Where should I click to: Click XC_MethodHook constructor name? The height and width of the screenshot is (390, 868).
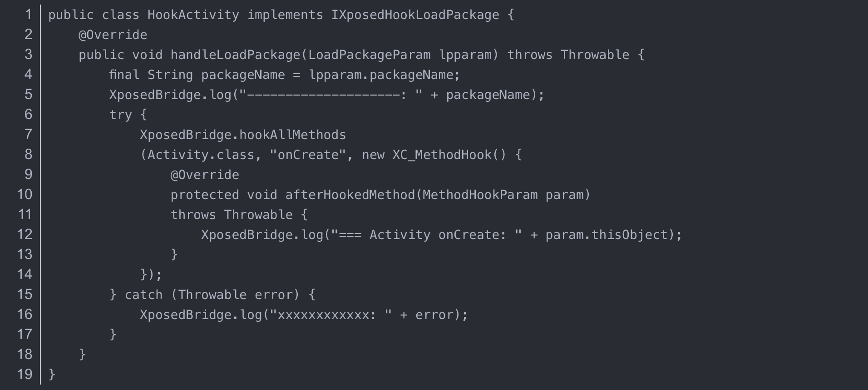442,155
